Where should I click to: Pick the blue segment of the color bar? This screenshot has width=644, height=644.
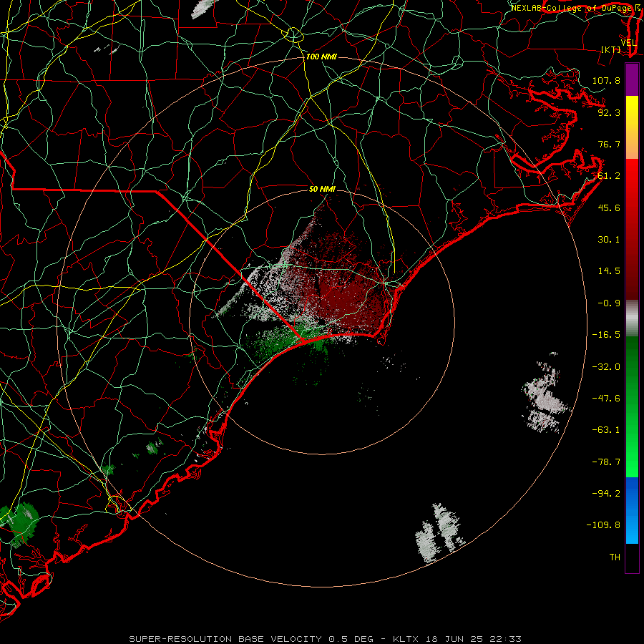[x=632, y=510]
